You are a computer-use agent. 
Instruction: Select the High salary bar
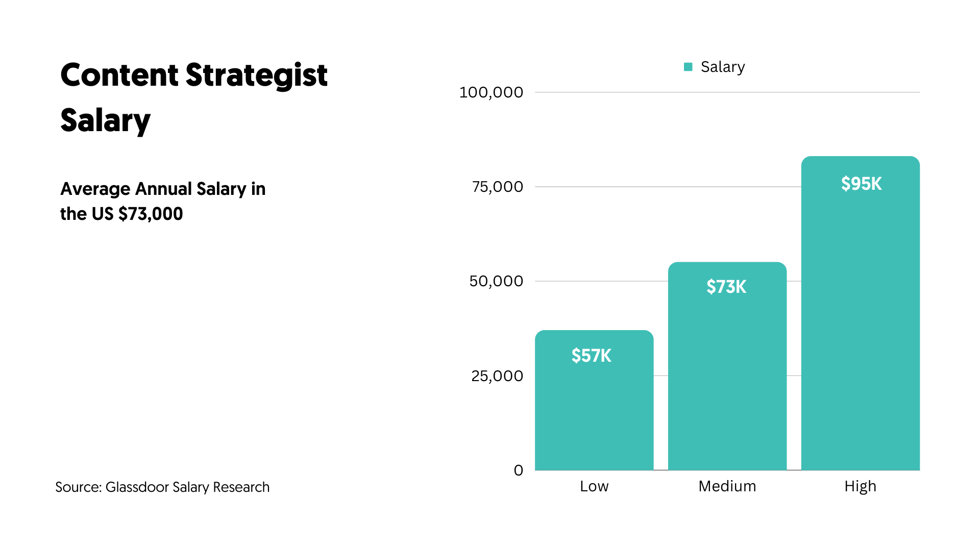(861, 332)
